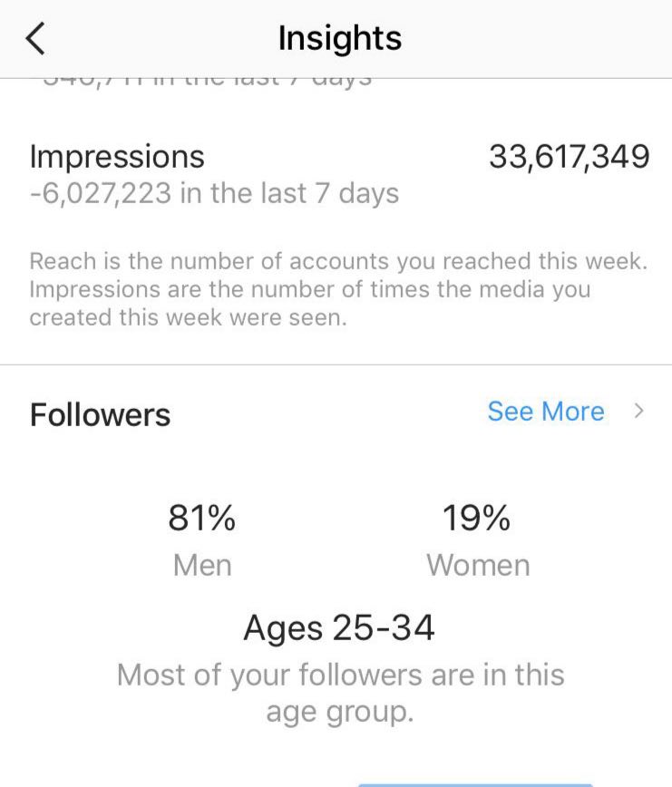The height and width of the screenshot is (787, 672).
Task: Select the Impressions label
Action: click(117, 157)
